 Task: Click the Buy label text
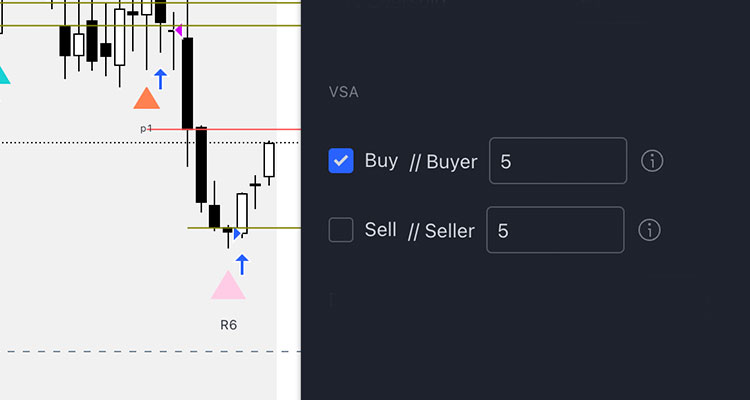[381, 161]
